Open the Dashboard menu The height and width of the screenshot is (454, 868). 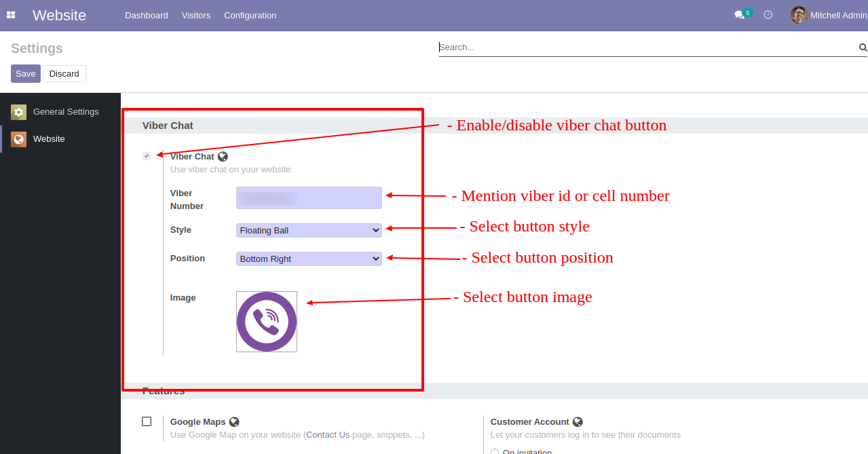(x=147, y=15)
